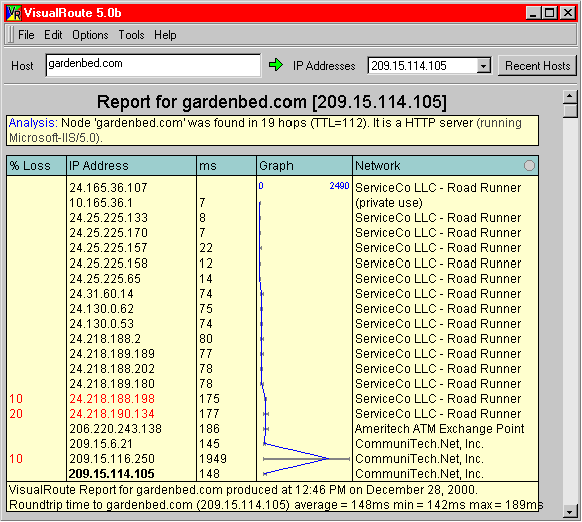Select the red IP address 24.218.190.134
The height and width of the screenshot is (522, 582).
(112, 414)
